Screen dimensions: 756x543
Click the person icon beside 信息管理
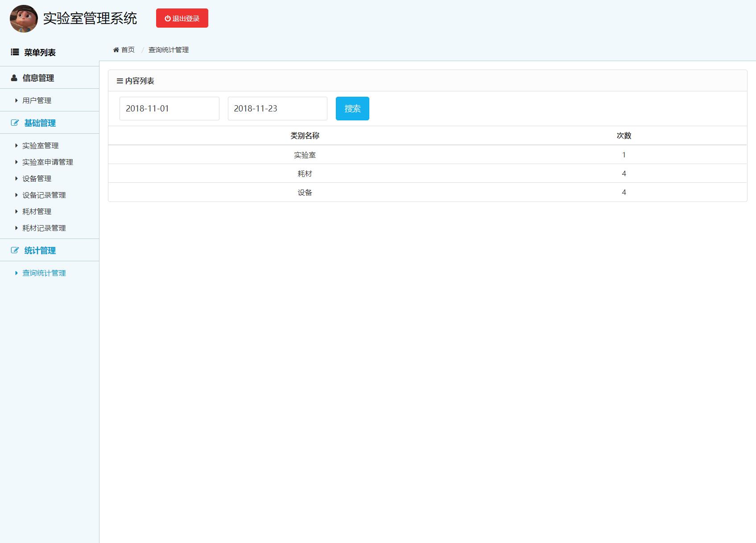click(14, 78)
